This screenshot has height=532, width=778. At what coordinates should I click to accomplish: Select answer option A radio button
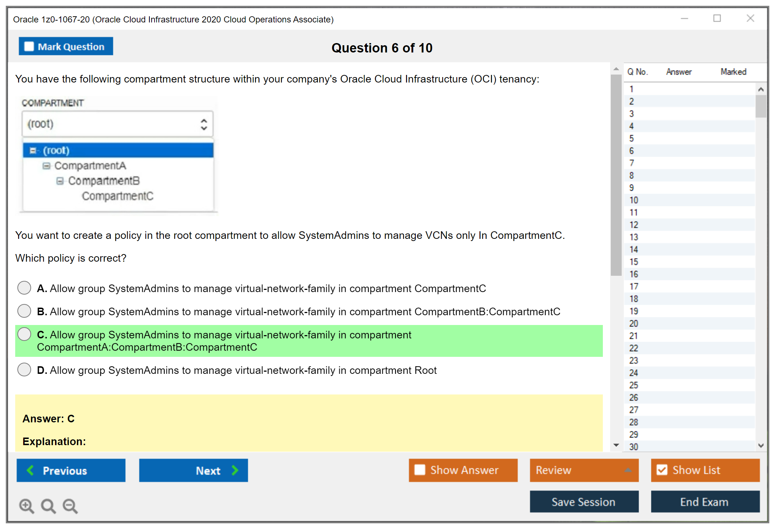click(24, 288)
